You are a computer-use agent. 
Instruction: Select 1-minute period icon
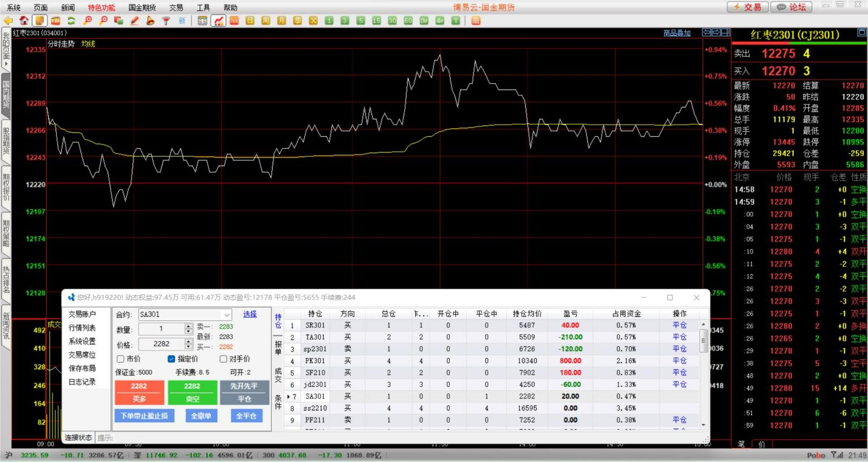(329, 21)
